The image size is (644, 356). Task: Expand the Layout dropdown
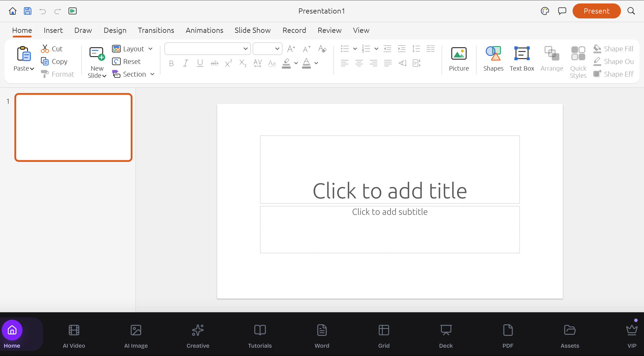coord(151,49)
